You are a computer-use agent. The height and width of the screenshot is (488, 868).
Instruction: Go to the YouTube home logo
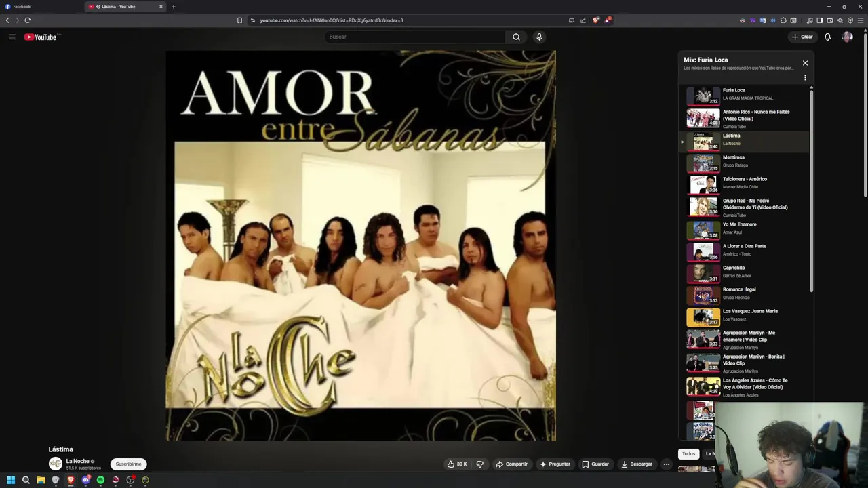41,37
